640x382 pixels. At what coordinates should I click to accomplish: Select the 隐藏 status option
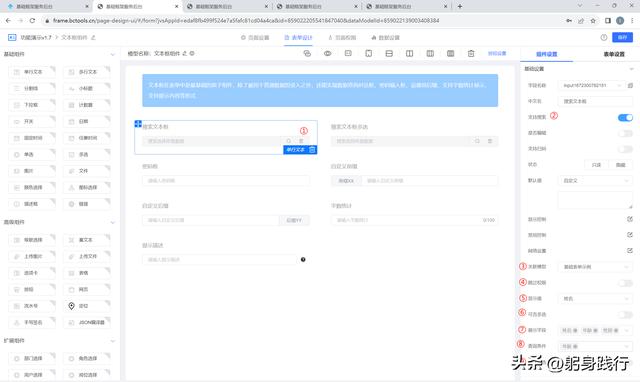(620, 165)
